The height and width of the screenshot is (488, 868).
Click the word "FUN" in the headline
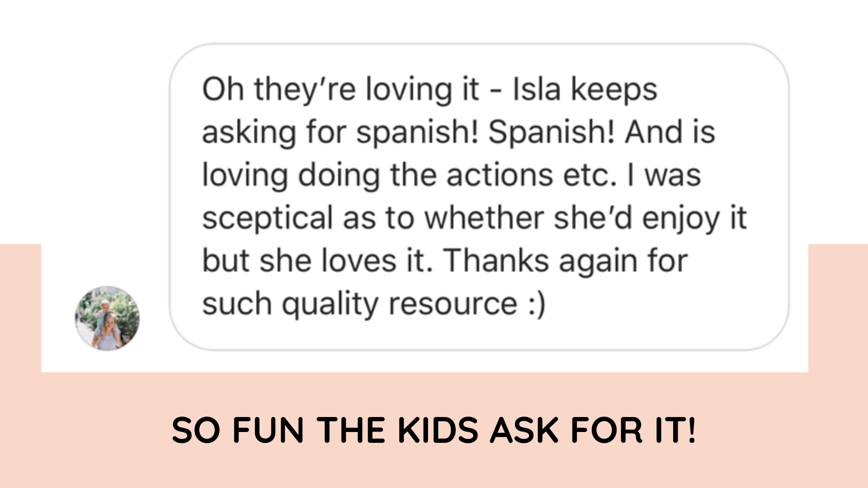[269, 430]
